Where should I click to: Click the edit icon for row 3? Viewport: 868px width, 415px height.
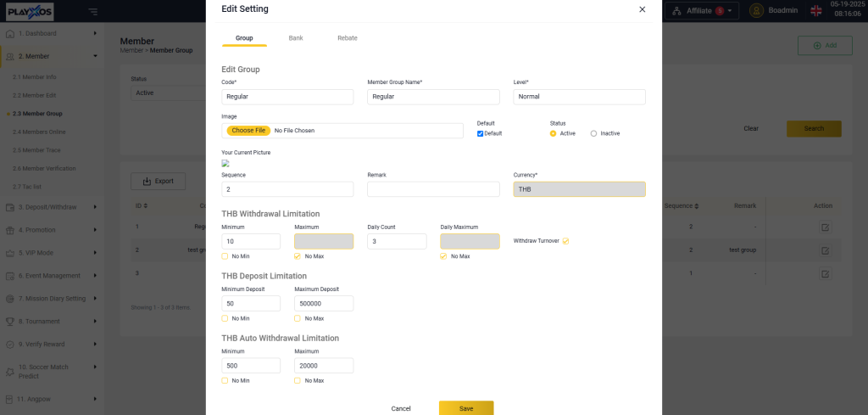(x=825, y=274)
